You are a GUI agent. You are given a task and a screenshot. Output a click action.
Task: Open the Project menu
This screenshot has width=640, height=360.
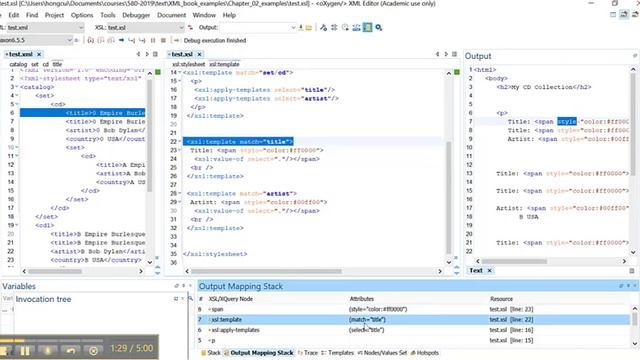54,15
